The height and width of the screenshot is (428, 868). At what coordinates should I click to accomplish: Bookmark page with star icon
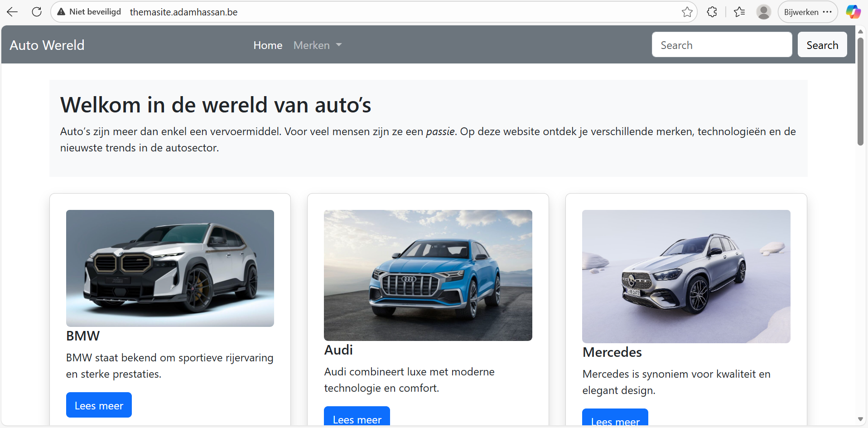(x=687, y=12)
